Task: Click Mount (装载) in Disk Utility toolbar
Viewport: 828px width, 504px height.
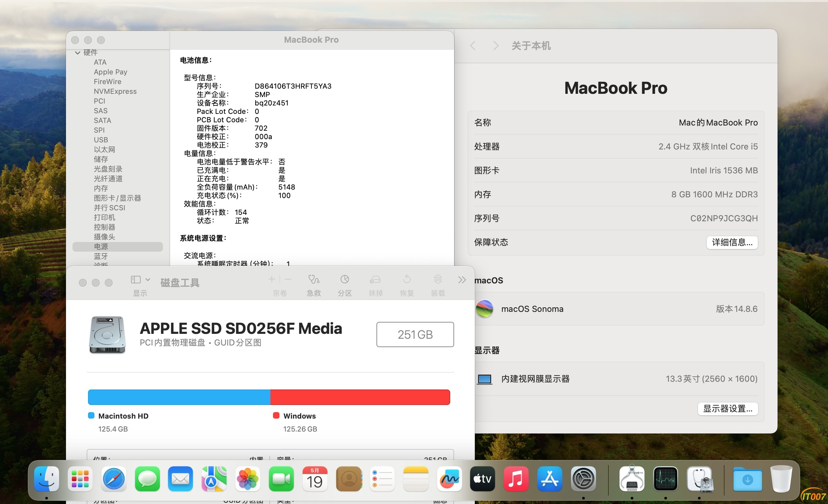Action: click(438, 285)
